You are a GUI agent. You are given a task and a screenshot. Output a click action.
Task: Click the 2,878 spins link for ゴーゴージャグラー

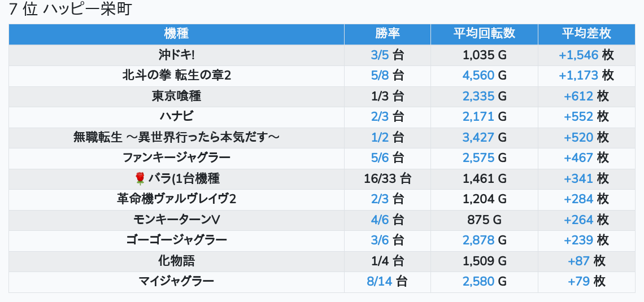point(478,240)
